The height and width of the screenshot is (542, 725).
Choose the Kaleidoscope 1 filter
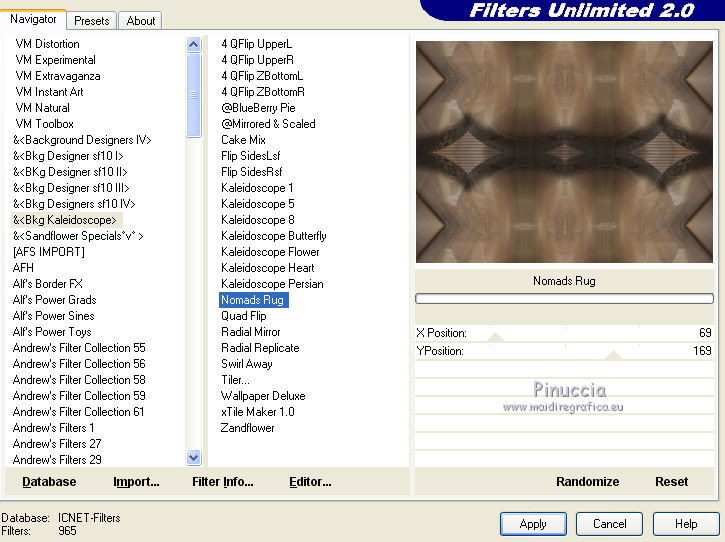pos(257,188)
